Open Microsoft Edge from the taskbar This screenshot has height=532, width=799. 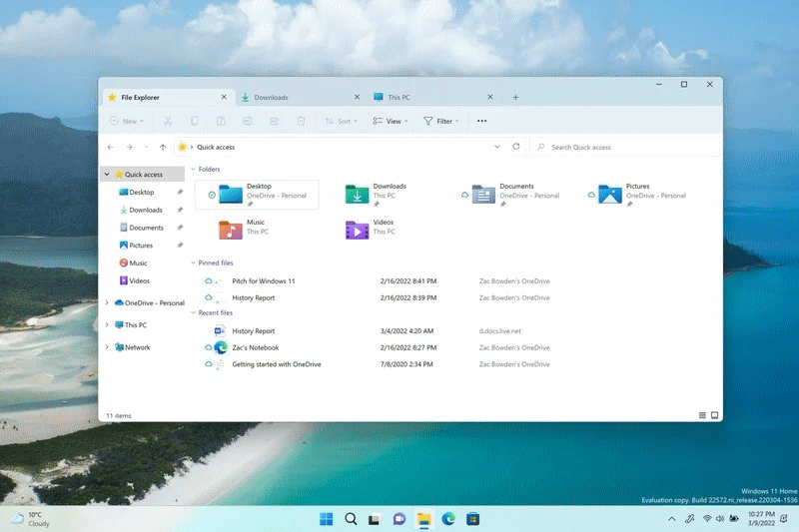448,519
